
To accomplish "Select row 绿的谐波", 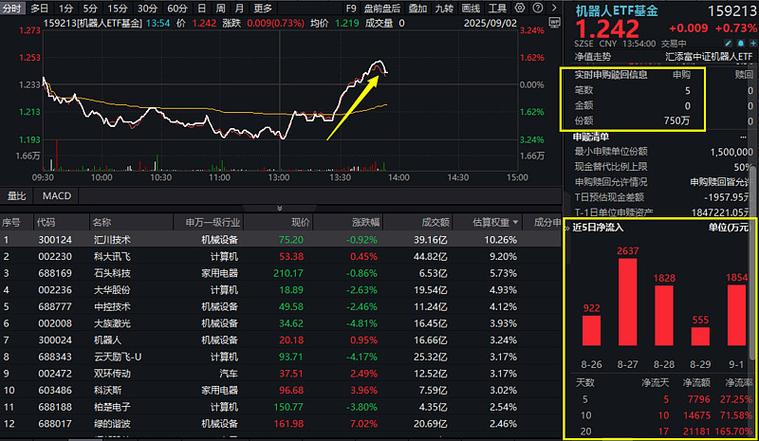I will [281, 424].
